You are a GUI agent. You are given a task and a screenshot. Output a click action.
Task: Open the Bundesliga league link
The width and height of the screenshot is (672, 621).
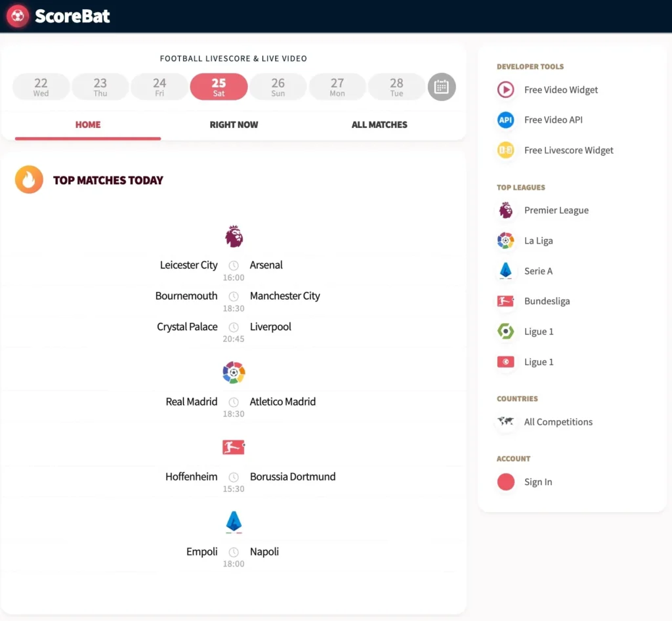click(547, 301)
